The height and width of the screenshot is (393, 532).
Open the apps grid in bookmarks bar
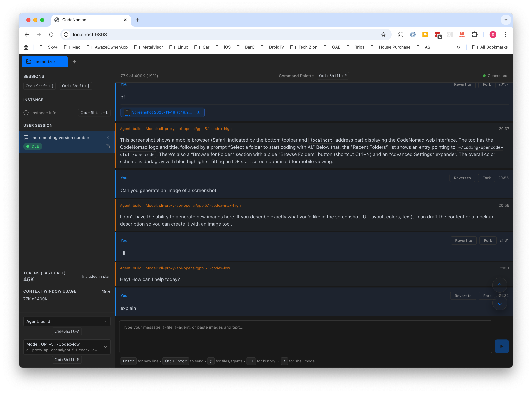[26, 47]
